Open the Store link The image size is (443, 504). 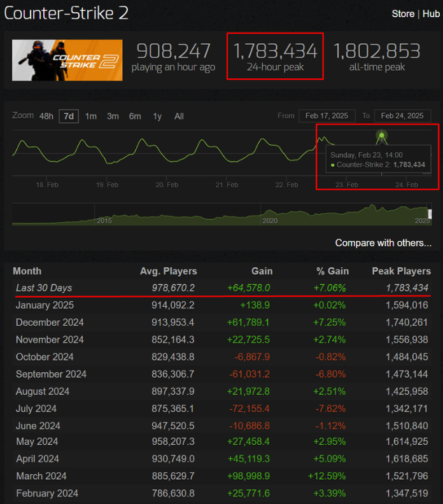pos(403,13)
